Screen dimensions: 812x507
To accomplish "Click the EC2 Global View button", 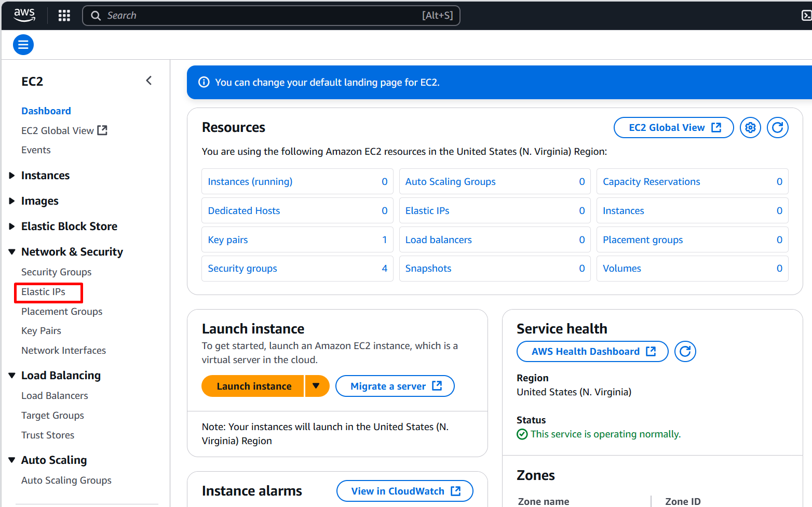I will click(674, 127).
